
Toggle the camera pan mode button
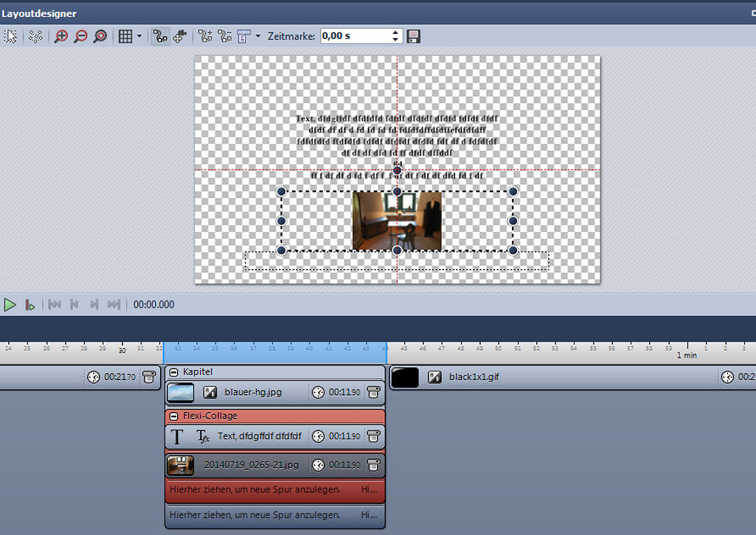[180, 36]
